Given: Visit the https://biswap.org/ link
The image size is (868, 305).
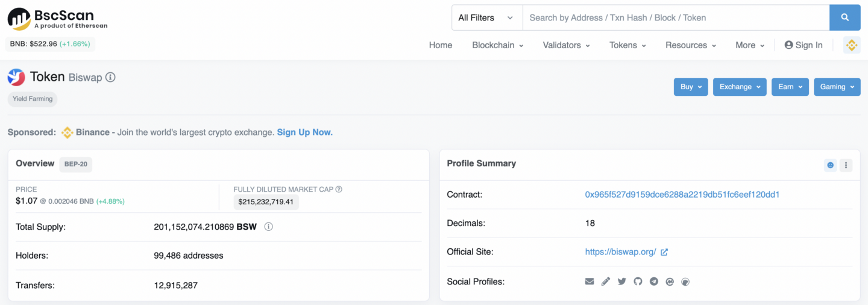Looking at the screenshot, I should tap(620, 252).
